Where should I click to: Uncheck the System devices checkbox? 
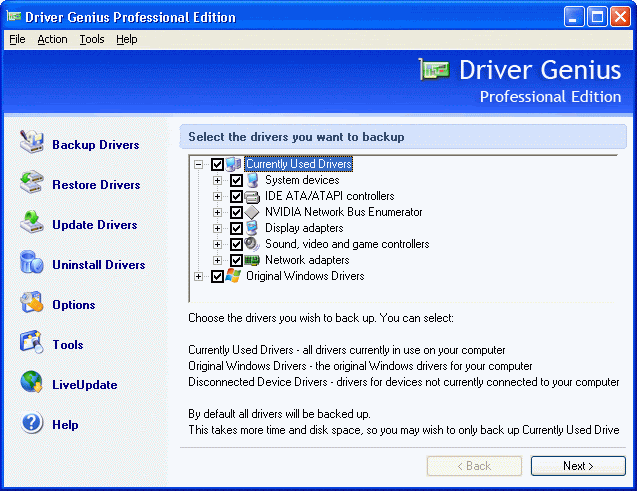click(x=236, y=180)
